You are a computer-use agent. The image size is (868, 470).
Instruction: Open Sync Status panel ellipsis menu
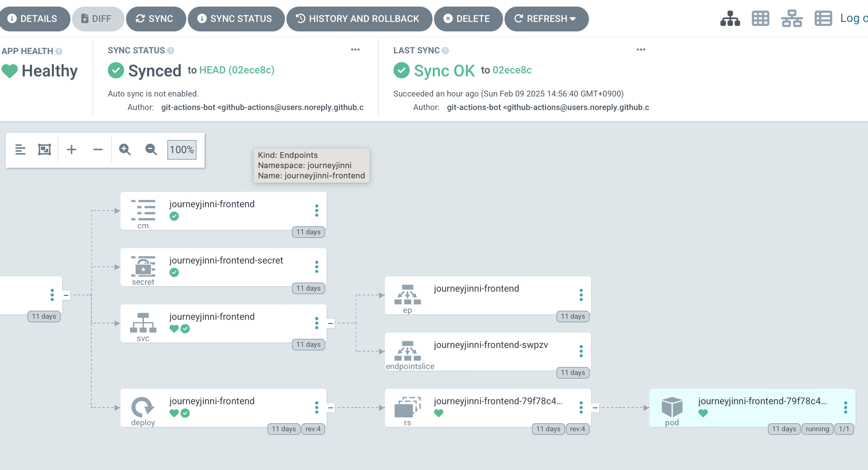click(x=355, y=50)
